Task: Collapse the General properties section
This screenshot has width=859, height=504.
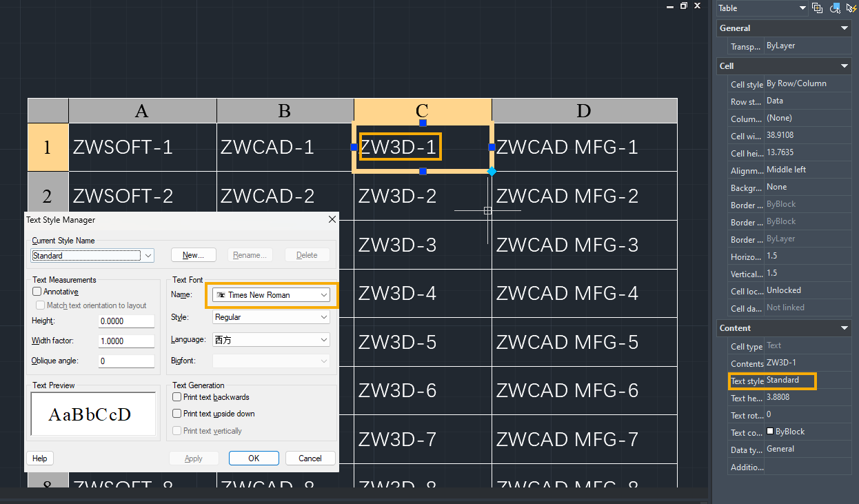Action: pos(845,28)
